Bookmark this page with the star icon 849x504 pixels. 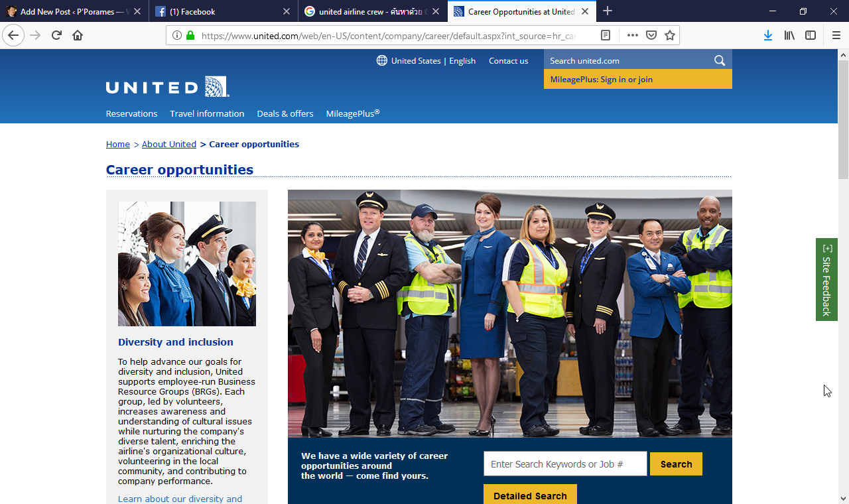pyautogui.click(x=670, y=35)
